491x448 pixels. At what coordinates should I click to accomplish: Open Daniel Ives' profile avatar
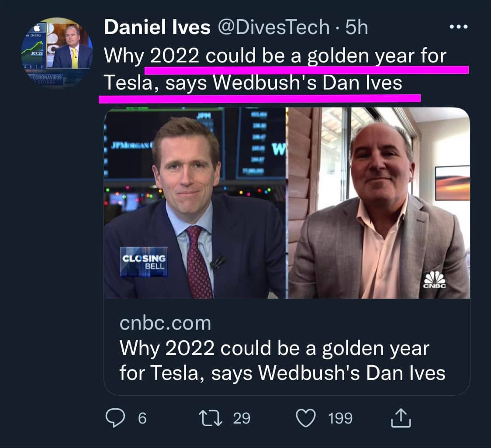click(57, 52)
